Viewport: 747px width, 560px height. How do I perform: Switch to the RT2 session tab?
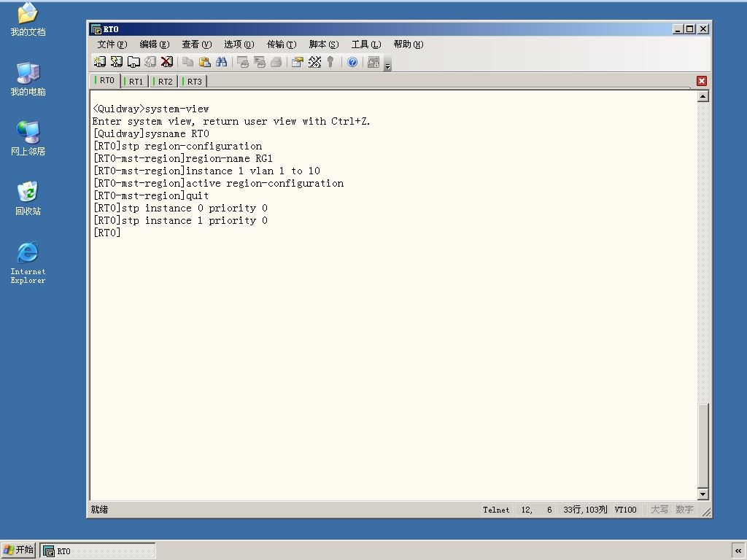coord(164,82)
